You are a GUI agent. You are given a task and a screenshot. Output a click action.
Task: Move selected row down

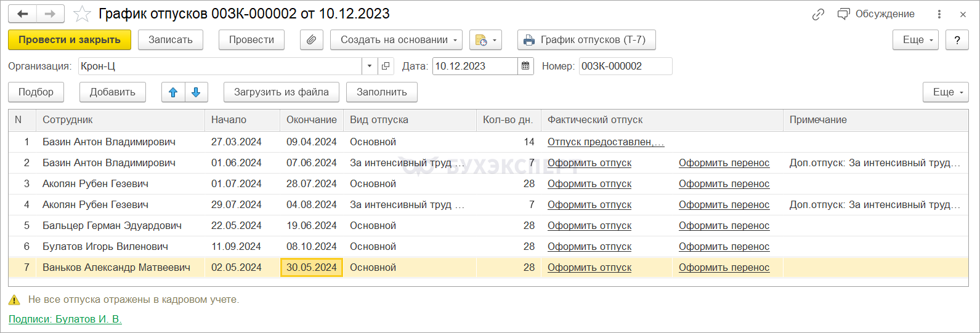(x=196, y=92)
